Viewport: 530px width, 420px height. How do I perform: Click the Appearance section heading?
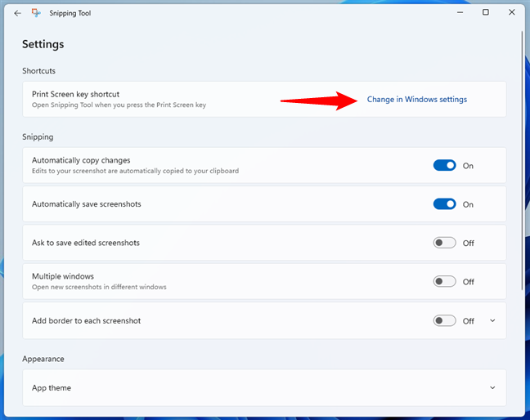[43, 359]
